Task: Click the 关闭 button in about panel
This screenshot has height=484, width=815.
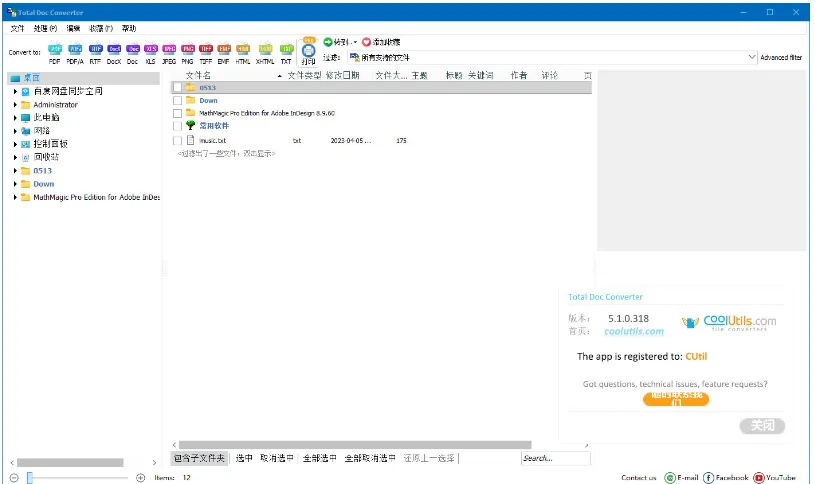Action: pos(762,426)
